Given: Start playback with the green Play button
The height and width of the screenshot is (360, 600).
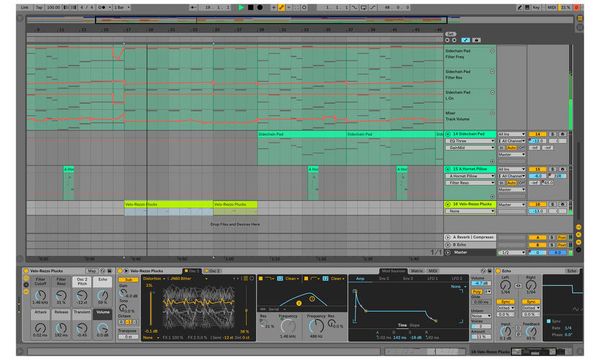Looking at the screenshot, I should tap(241, 7).
